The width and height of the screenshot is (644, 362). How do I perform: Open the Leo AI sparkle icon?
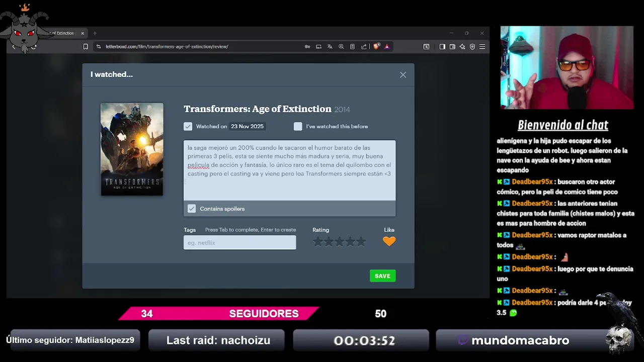(462, 47)
